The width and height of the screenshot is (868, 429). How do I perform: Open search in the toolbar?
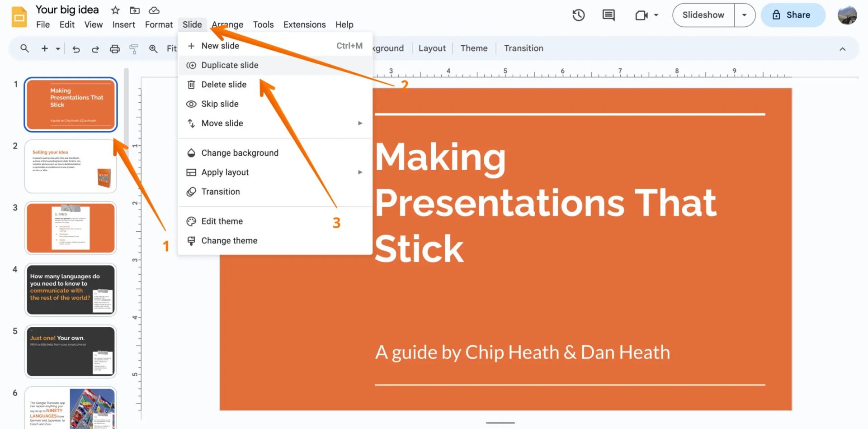pos(25,48)
